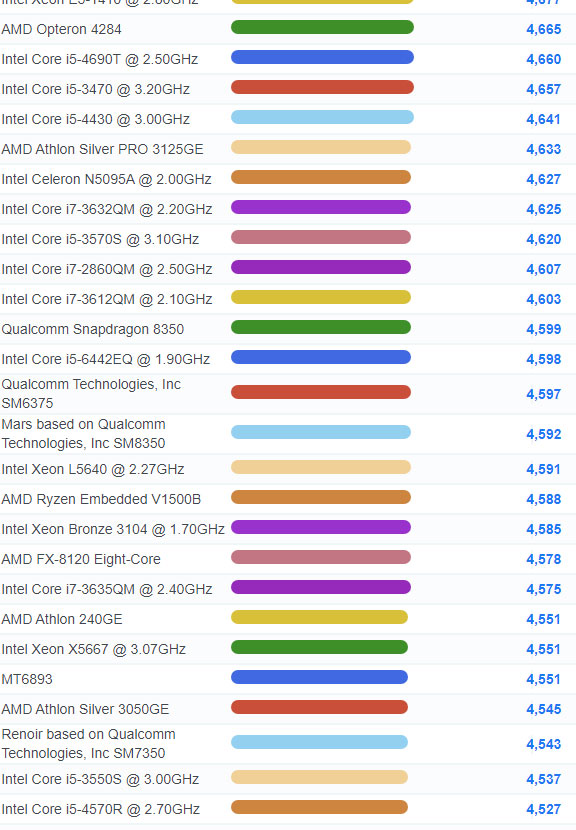Click the 4,660 score value

[544, 59]
